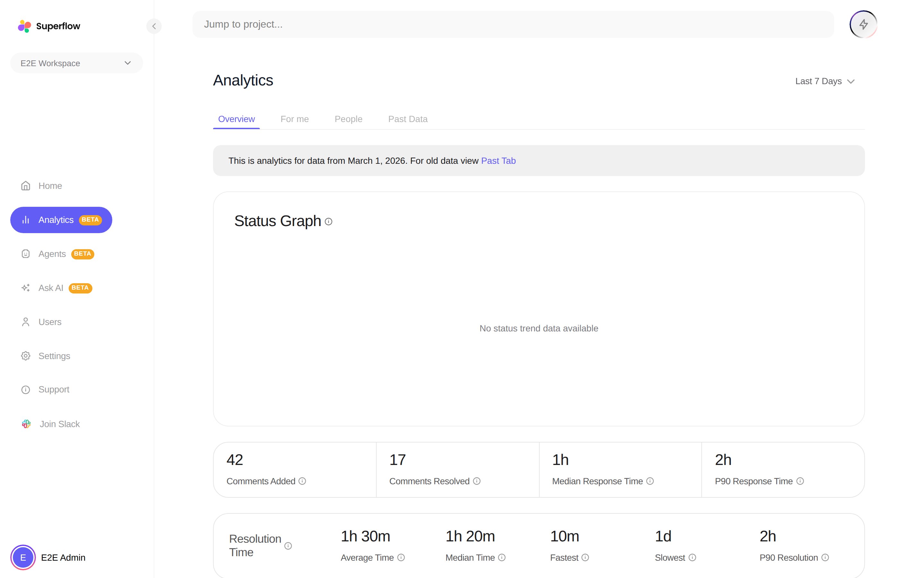Click the Home icon in sidebar
The width and height of the screenshot is (924, 578).
pyautogui.click(x=26, y=186)
